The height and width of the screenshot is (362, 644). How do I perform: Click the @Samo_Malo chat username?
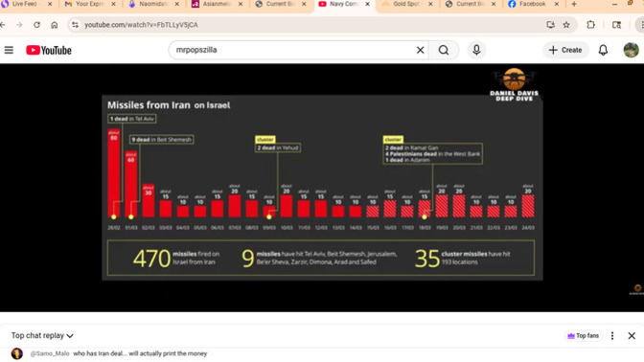tap(50, 353)
